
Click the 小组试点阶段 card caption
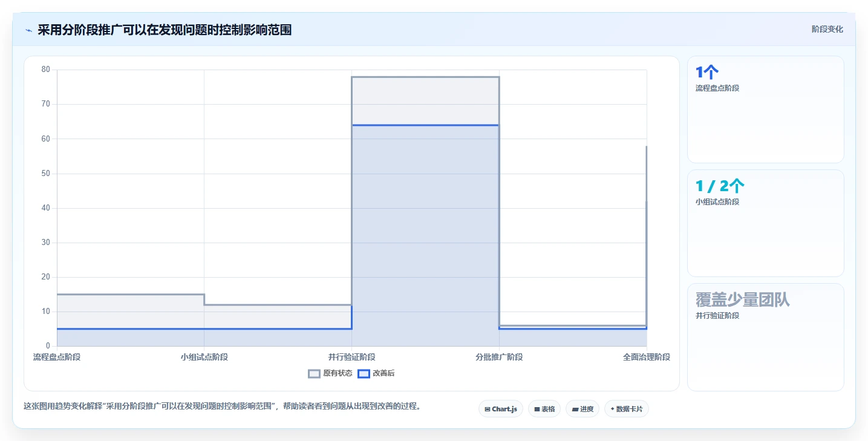click(x=717, y=201)
